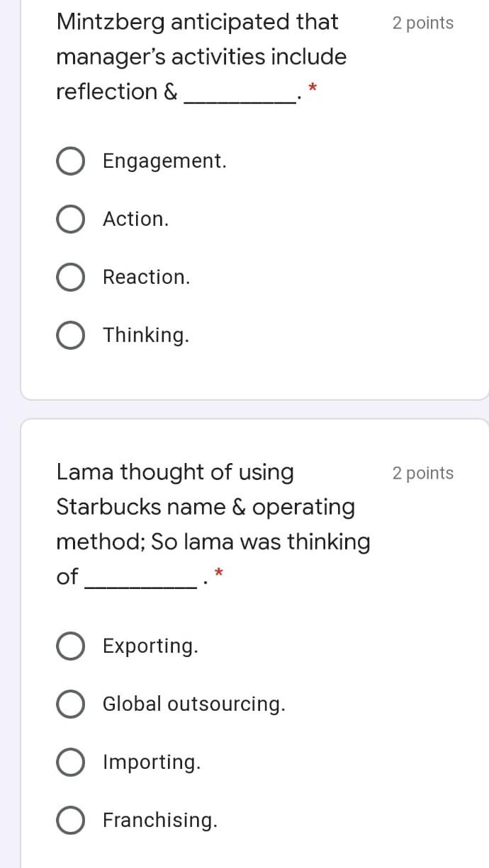489x868 pixels.
Task: Mark the Reaction radio option
Action: pyautogui.click(x=71, y=278)
